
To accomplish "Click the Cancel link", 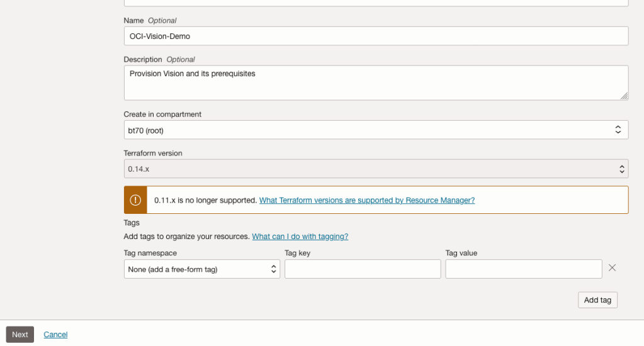I will pyautogui.click(x=55, y=335).
